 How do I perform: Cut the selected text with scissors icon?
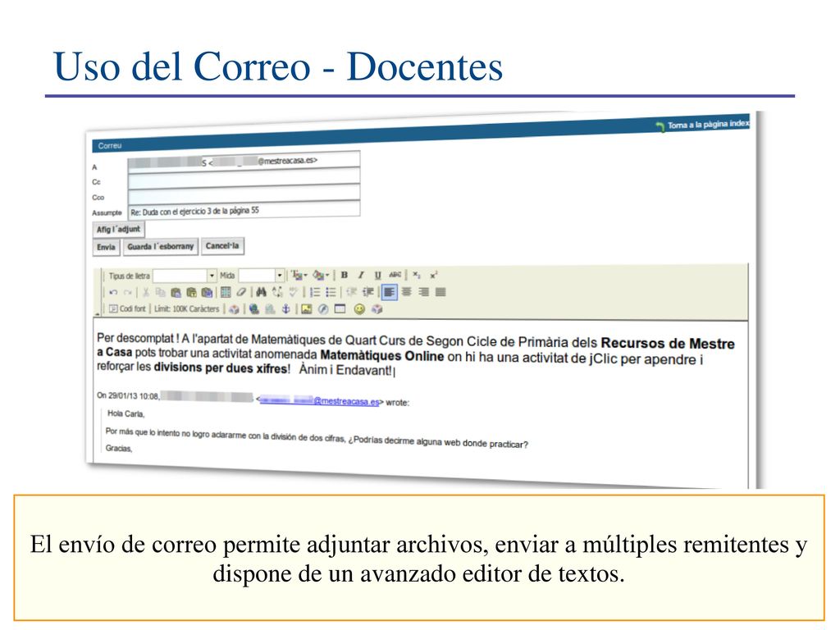(x=145, y=293)
